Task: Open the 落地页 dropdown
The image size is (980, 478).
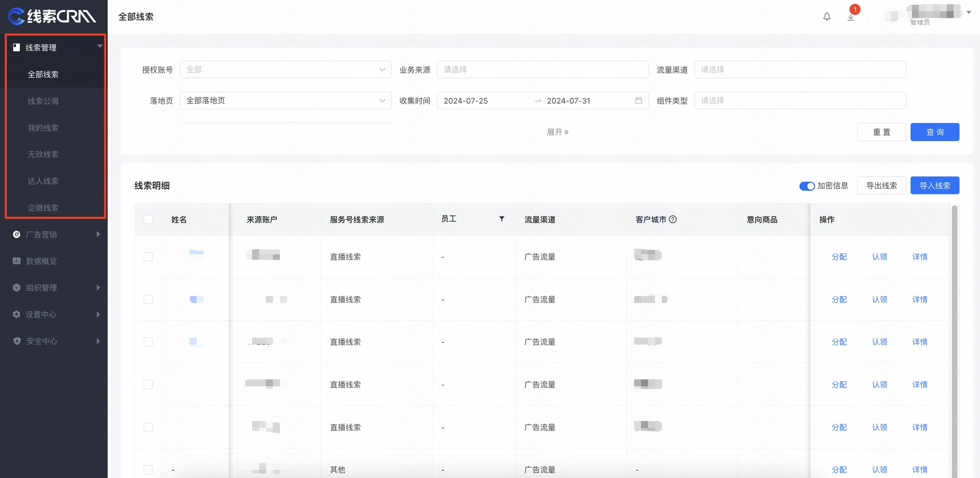Action: [x=285, y=101]
